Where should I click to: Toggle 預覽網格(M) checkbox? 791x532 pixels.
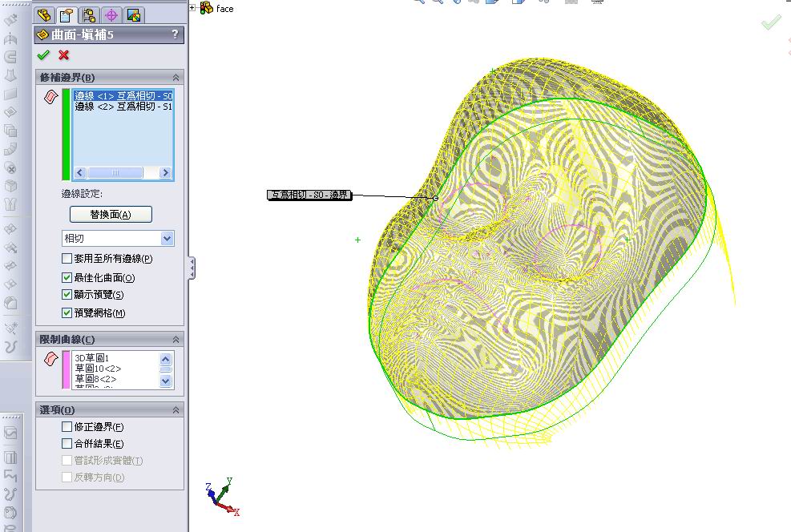67,312
